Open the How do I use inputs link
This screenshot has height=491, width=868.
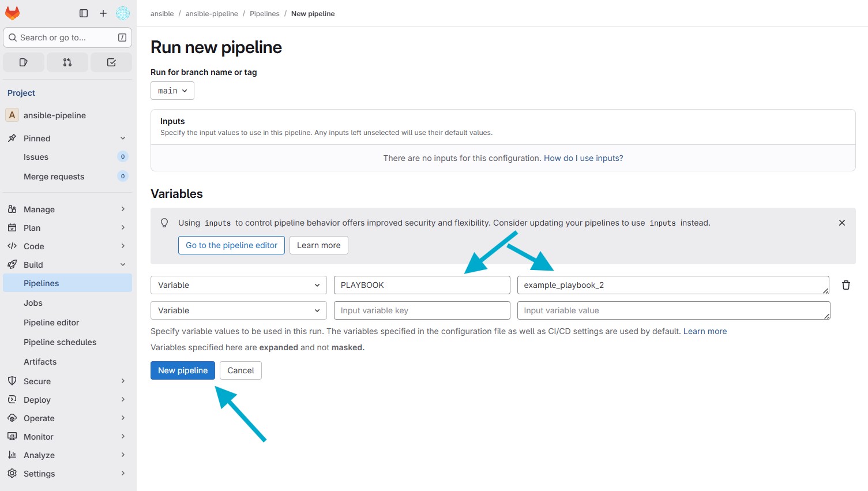click(x=583, y=158)
